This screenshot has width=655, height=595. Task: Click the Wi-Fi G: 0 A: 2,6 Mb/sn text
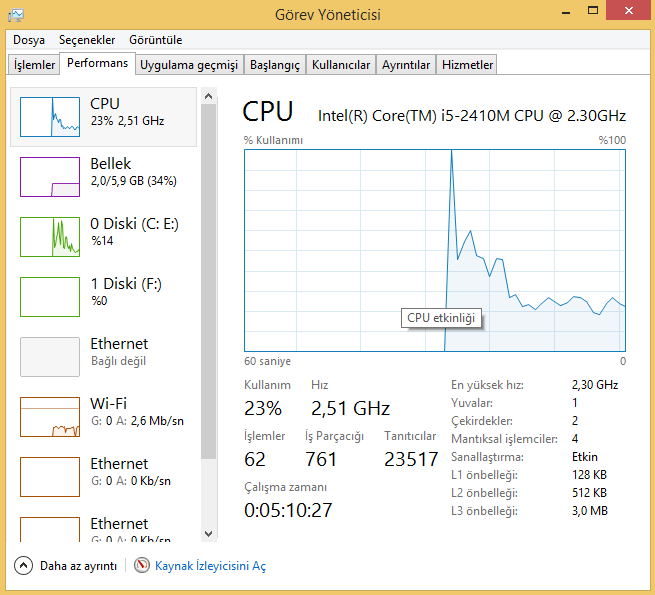(137, 421)
